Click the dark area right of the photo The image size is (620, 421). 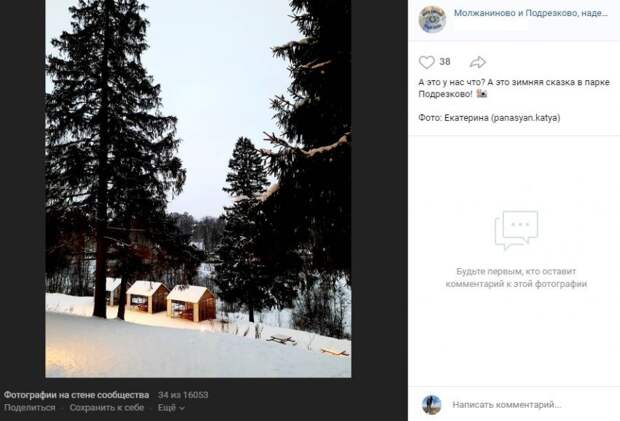(379, 189)
